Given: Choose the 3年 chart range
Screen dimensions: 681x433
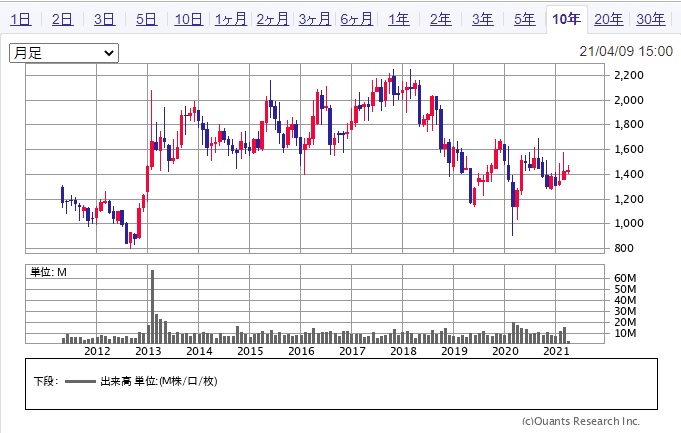Looking at the screenshot, I should click(483, 19).
